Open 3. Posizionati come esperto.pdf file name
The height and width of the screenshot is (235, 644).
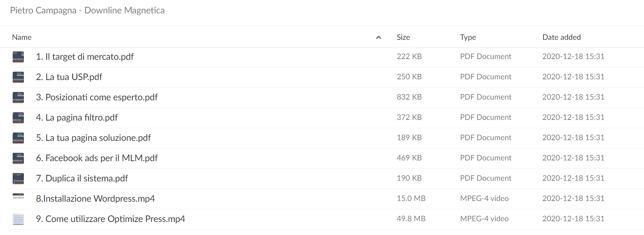[x=97, y=97]
